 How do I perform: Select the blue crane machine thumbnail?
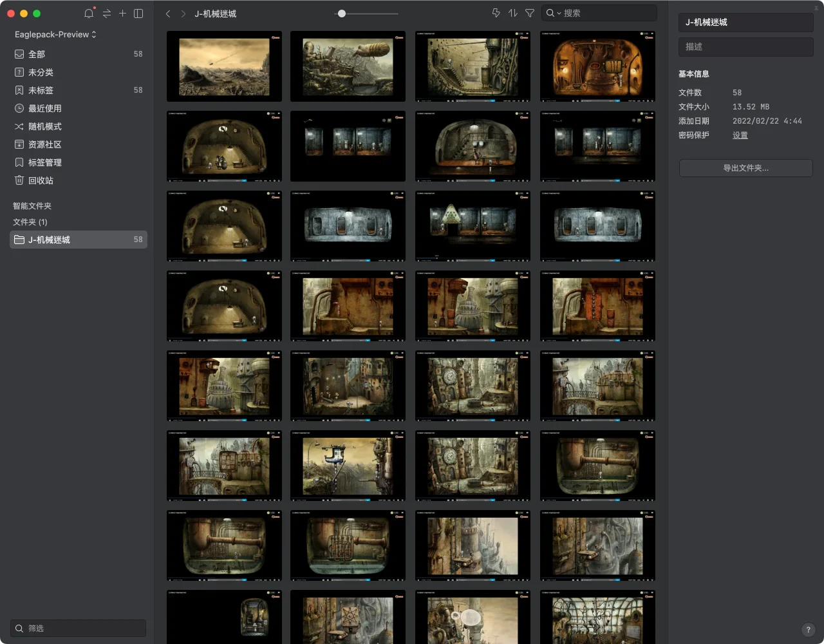point(348,466)
